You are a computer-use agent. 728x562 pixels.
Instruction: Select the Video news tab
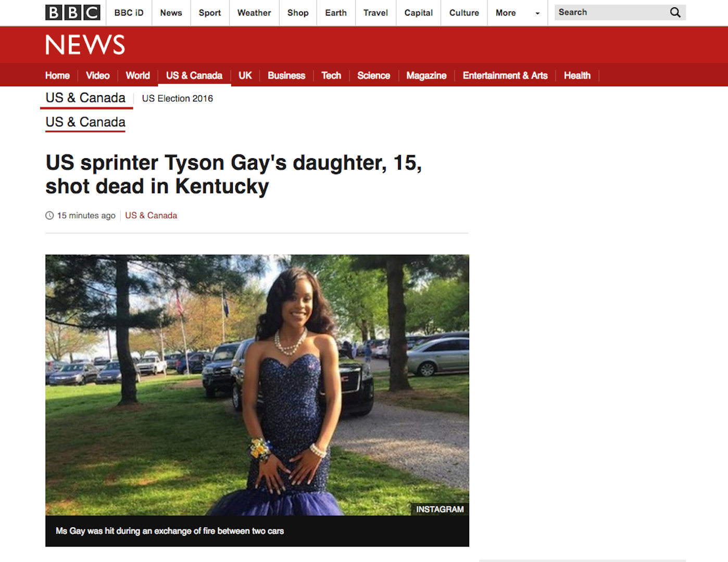coord(98,75)
